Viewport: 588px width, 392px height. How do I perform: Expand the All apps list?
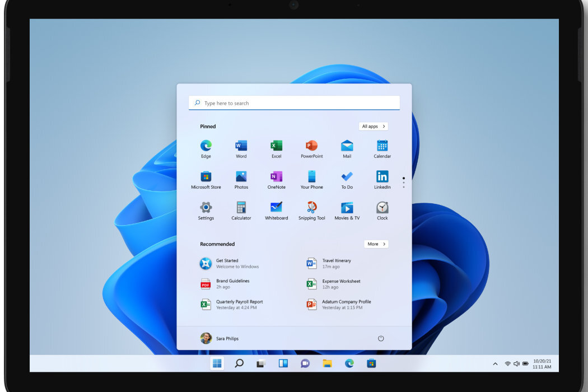pos(374,127)
